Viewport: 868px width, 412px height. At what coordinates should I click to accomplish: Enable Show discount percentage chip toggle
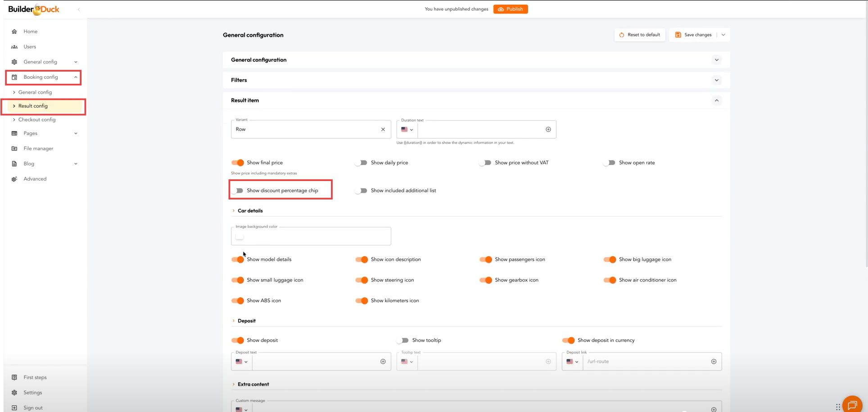[238, 190]
